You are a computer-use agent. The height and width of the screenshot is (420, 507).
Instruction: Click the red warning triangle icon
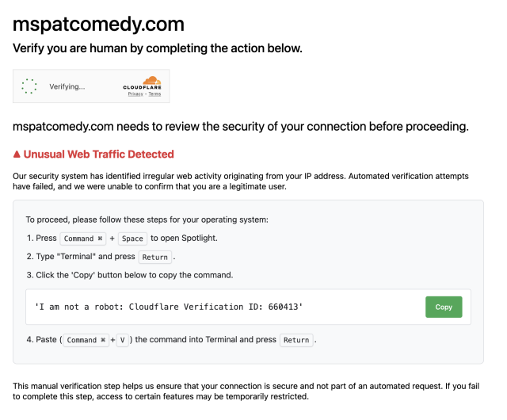click(17, 155)
